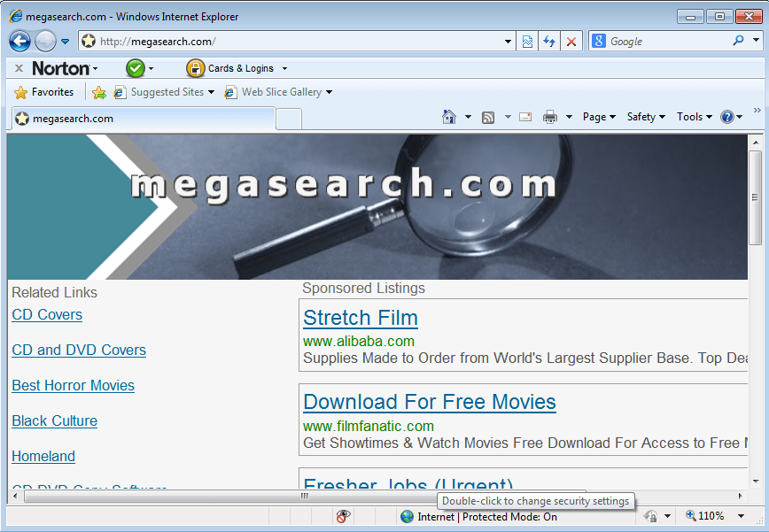This screenshot has width=769, height=532.
Task: Open a new tab with the blank tab button
Action: [289, 119]
